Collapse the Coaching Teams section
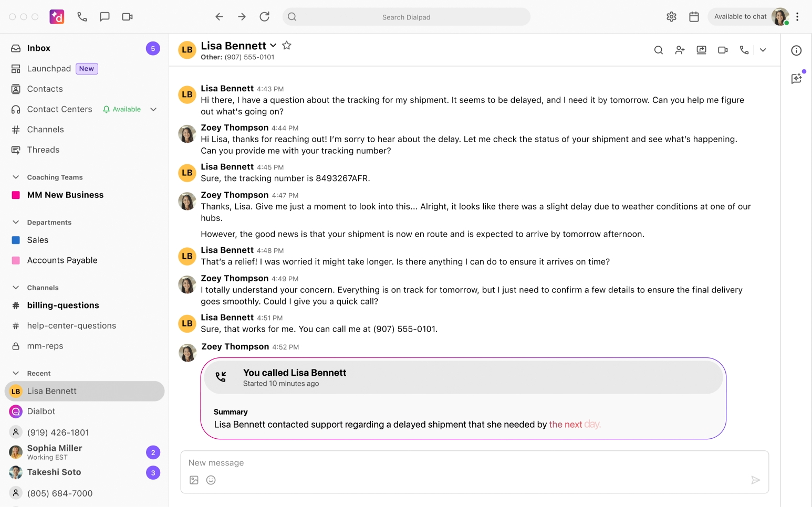 (16, 177)
